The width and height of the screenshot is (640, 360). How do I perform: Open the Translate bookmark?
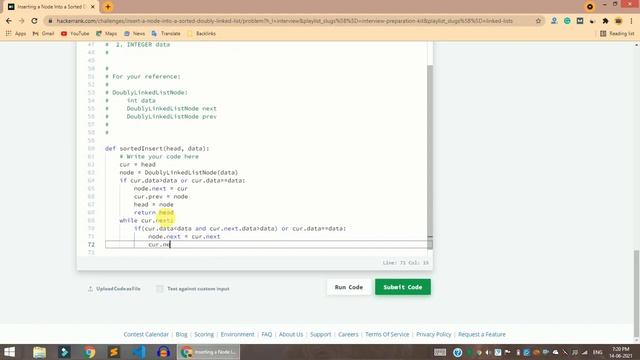[166, 33]
